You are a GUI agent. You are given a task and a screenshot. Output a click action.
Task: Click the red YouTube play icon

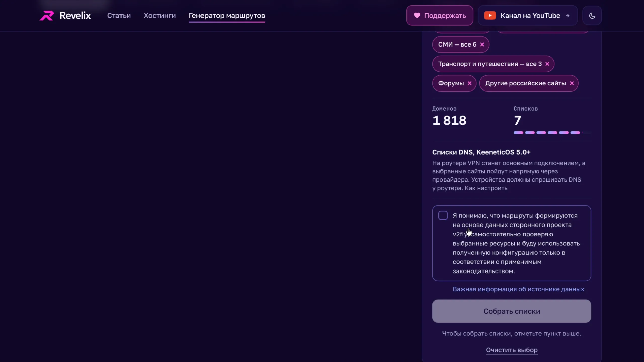[x=490, y=16]
